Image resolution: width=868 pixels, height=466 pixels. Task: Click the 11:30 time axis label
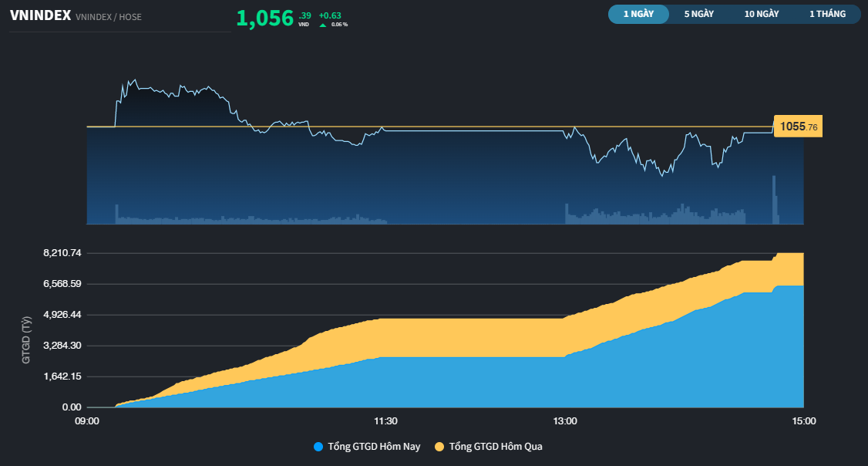tap(385, 421)
